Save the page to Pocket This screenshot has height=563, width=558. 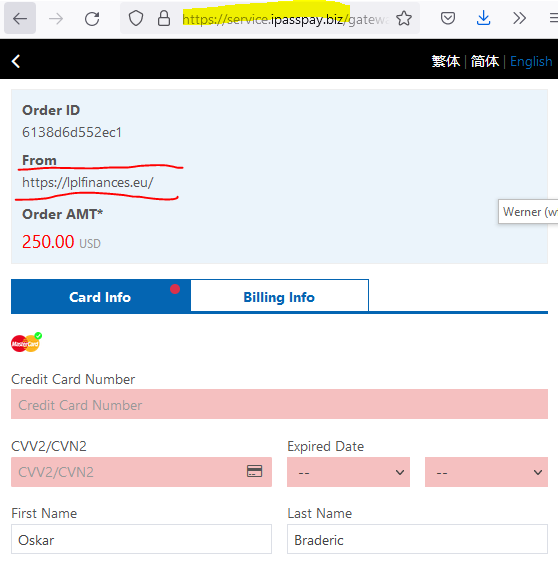coord(448,18)
